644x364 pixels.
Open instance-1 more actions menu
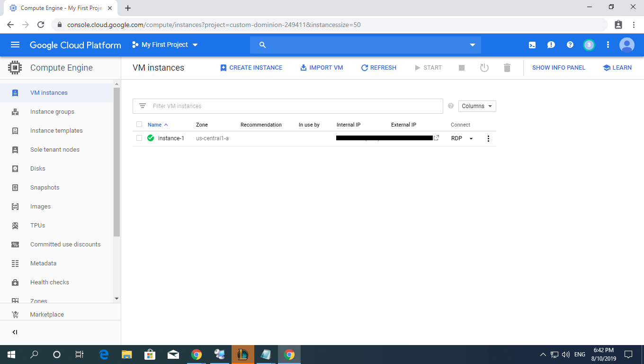click(x=489, y=138)
